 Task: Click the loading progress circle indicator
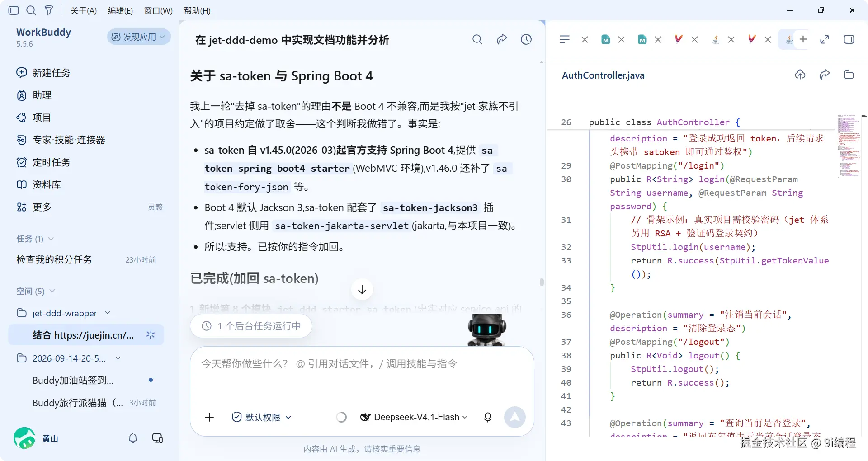click(341, 417)
